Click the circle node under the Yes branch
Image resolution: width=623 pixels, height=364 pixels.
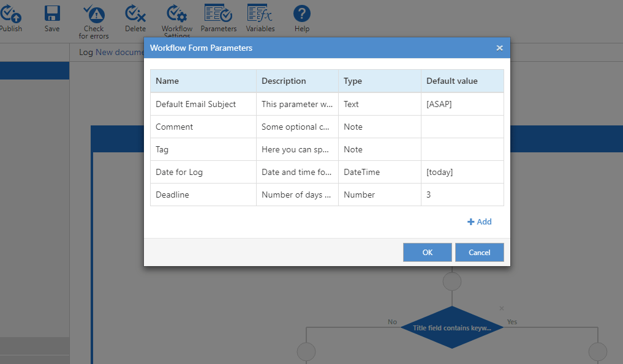click(597, 352)
